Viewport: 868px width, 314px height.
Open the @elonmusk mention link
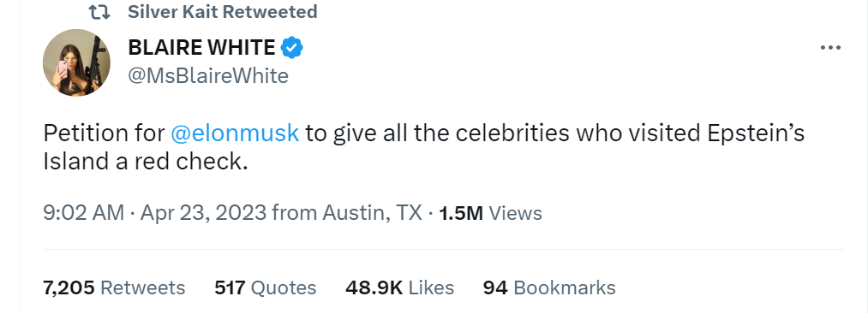pos(235,133)
